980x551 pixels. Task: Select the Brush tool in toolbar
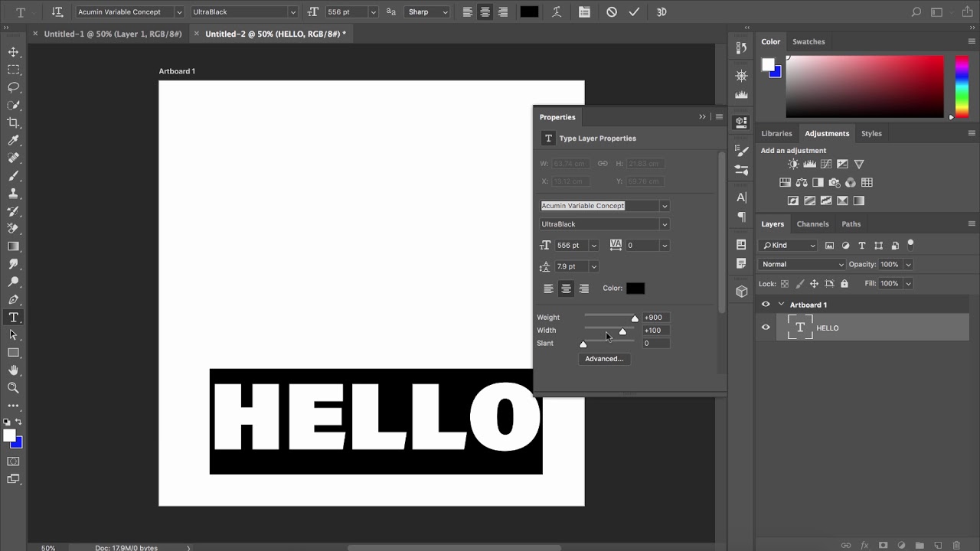(x=13, y=175)
